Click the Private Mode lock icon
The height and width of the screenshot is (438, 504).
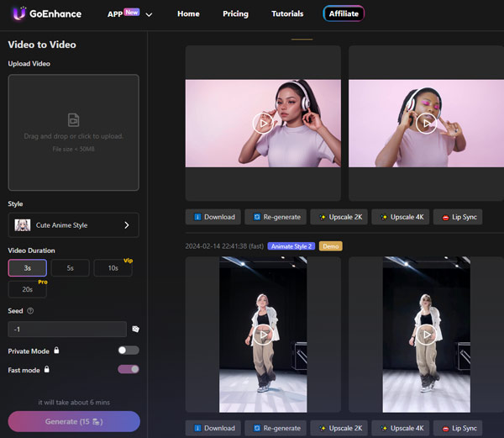click(56, 351)
